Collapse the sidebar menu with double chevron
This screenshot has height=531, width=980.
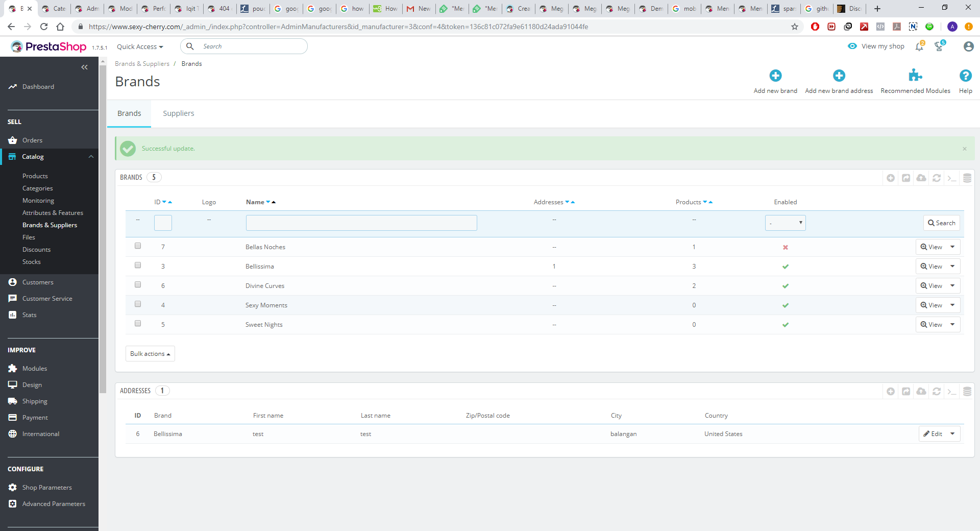pos(85,67)
